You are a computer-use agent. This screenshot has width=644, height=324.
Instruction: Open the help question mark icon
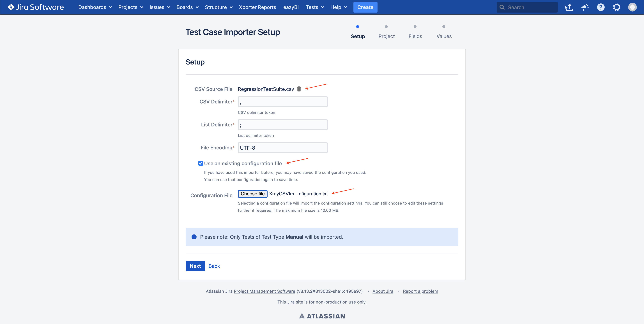click(601, 7)
